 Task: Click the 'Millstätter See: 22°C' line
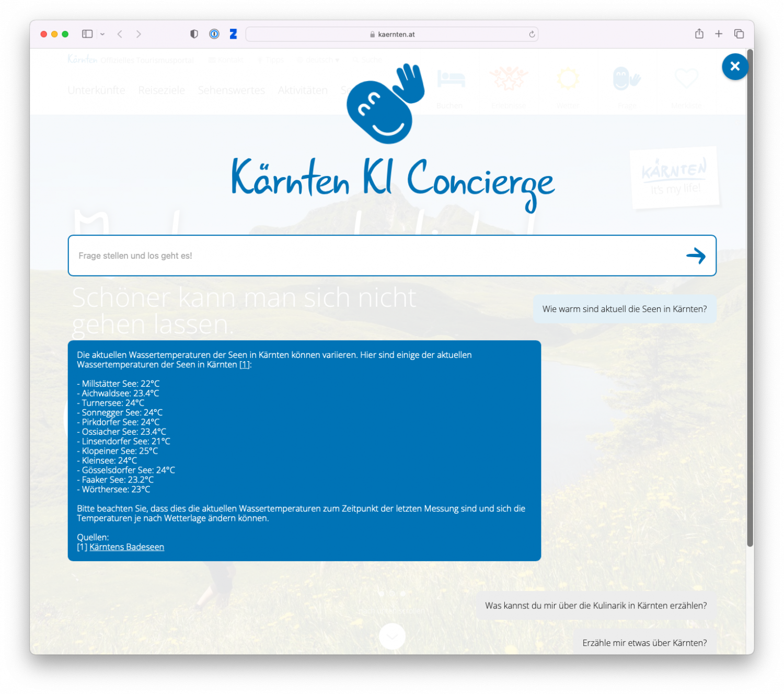[118, 384]
